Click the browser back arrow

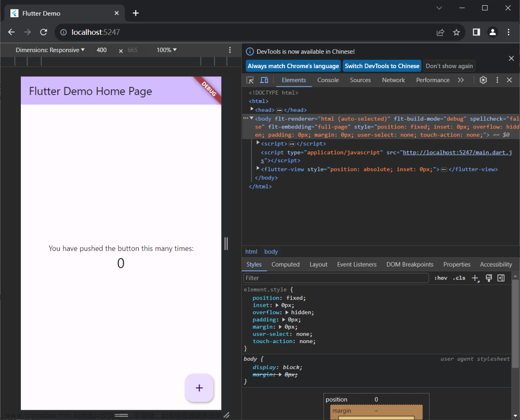[x=11, y=32]
